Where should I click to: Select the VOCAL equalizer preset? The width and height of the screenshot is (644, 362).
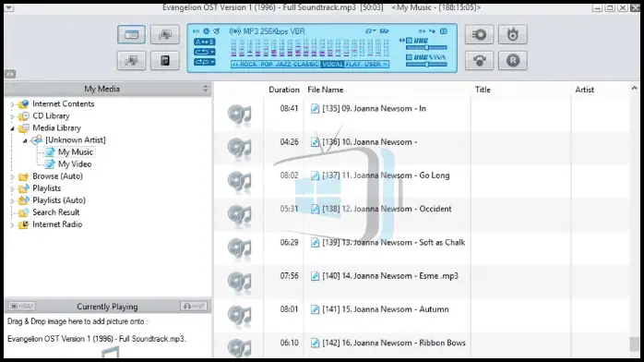click(332, 64)
